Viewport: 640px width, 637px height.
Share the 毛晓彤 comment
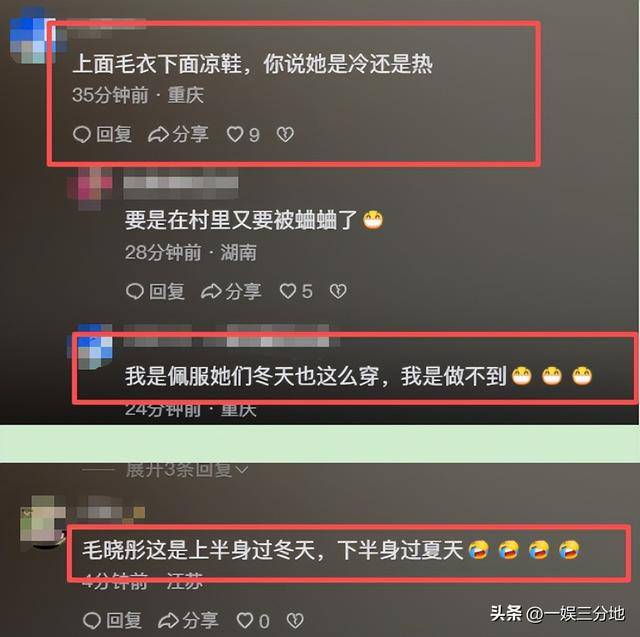(x=188, y=621)
